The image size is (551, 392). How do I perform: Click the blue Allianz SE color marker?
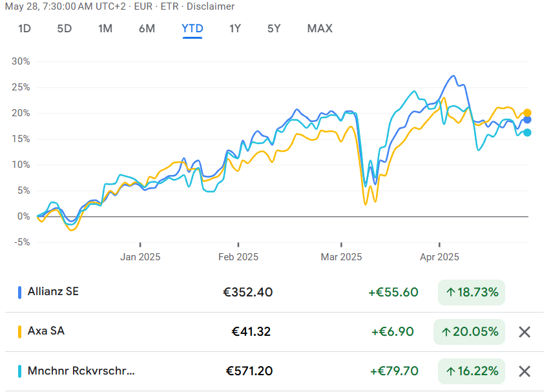19,293
